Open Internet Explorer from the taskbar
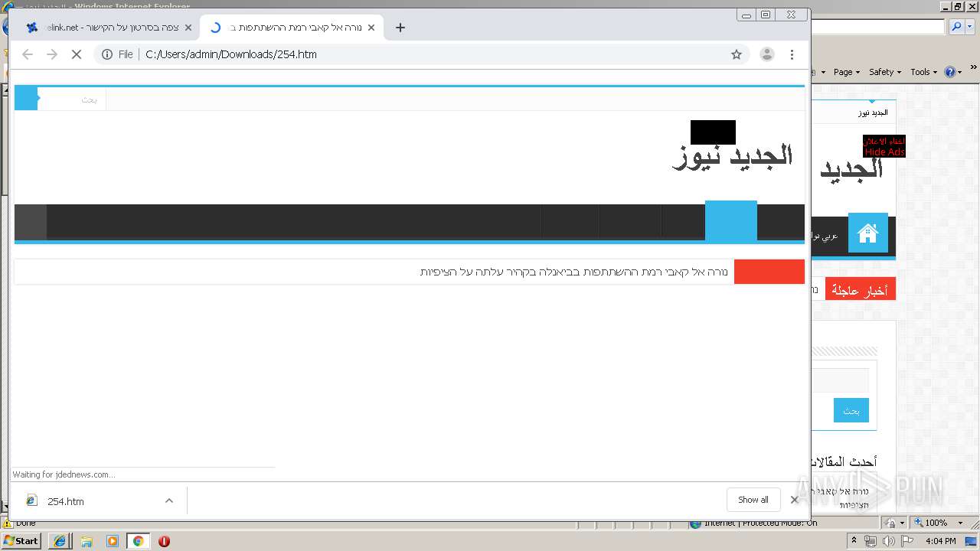 (60, 541)
